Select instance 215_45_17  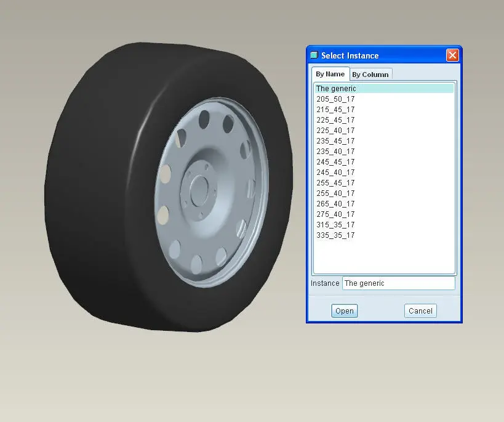tap(384, 110)
